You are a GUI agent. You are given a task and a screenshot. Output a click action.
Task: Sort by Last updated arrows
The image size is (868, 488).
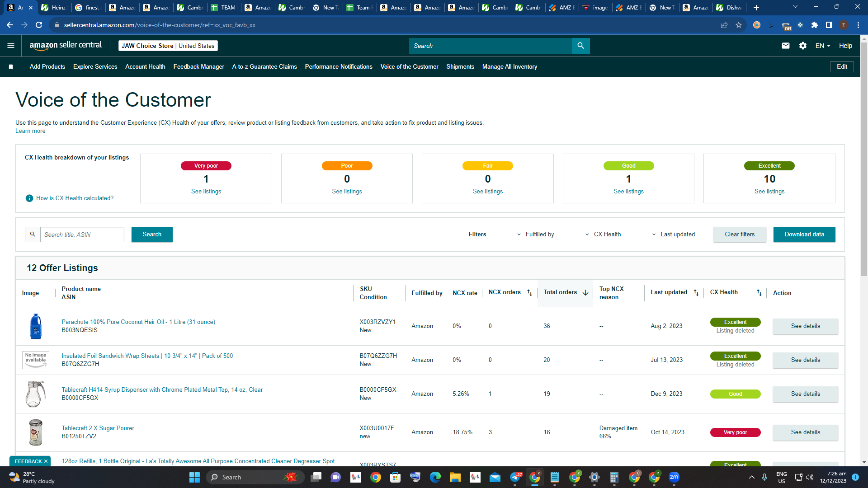pyautogui.click(x=696, y=293)
